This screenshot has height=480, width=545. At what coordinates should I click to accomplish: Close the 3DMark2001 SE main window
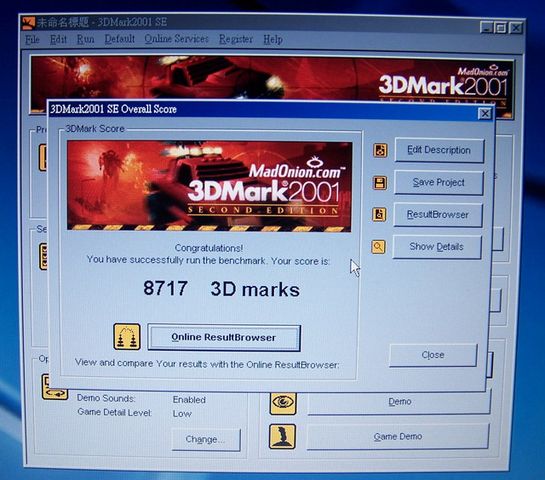click(516, 27)
